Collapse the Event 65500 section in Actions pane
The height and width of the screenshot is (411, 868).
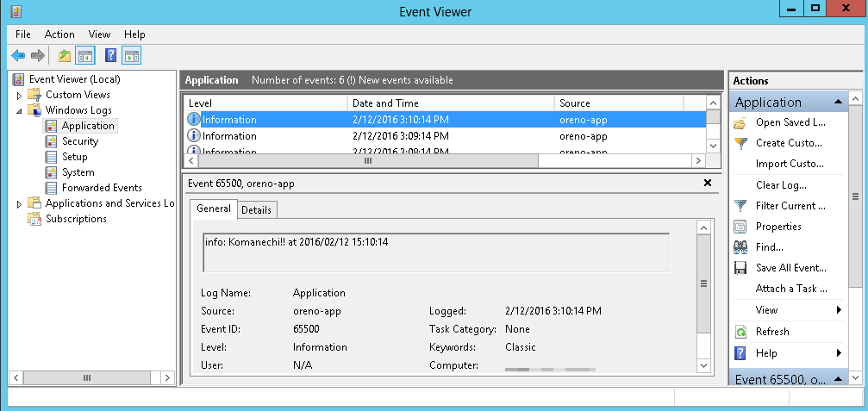(838, 379)
